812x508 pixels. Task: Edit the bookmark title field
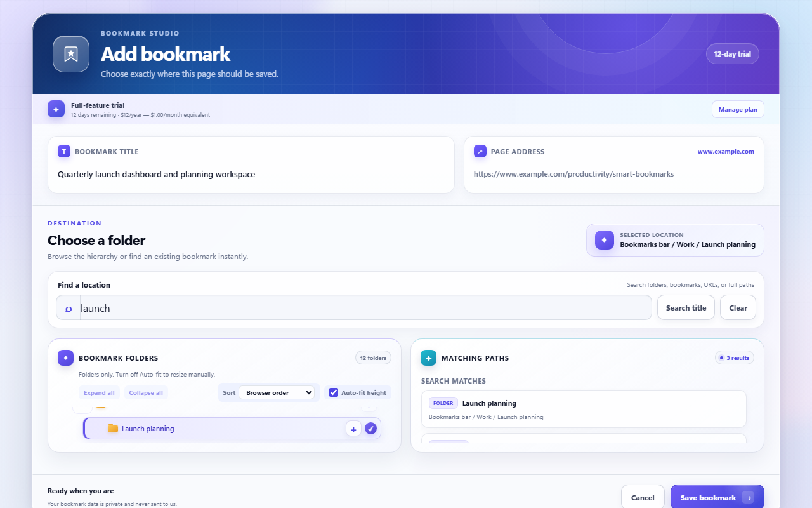[x=251, y=174]
